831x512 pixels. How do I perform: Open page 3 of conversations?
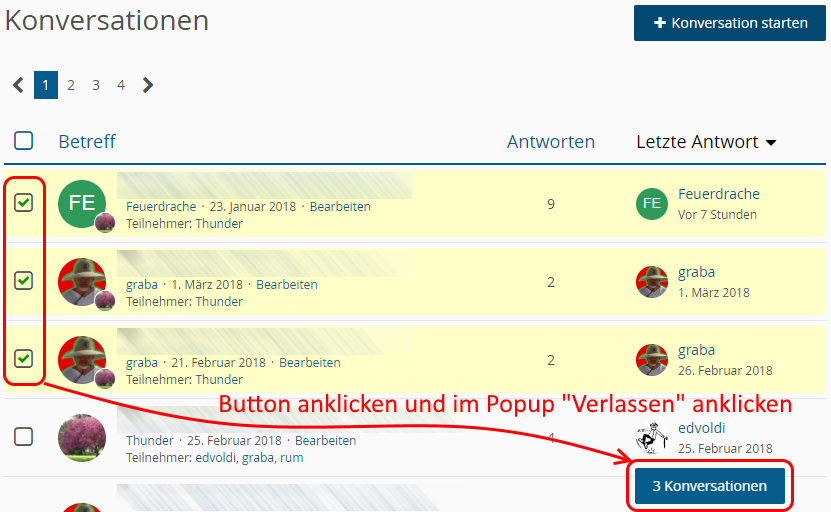click(96, 85)
